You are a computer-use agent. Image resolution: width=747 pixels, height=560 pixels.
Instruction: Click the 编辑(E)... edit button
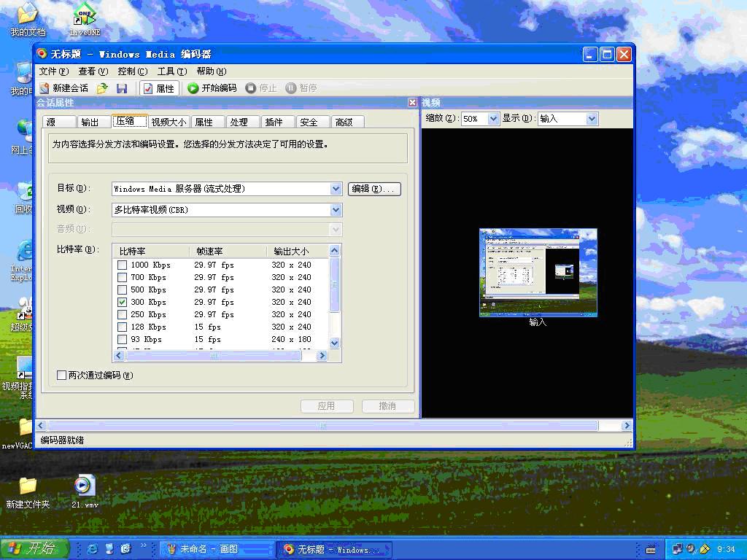pyautogui.click(x=374, y=189)
